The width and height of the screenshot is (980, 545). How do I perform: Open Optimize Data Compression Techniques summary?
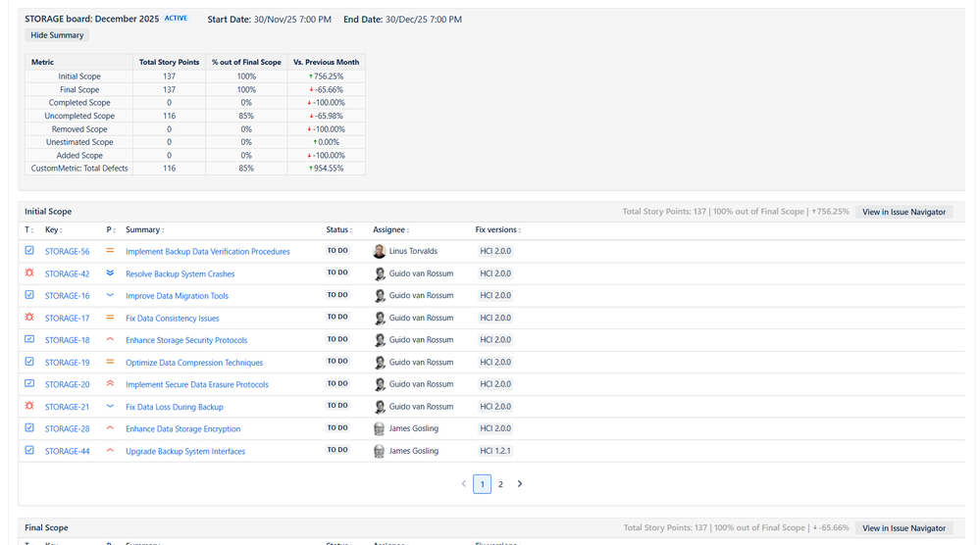[x=194, y=363]
